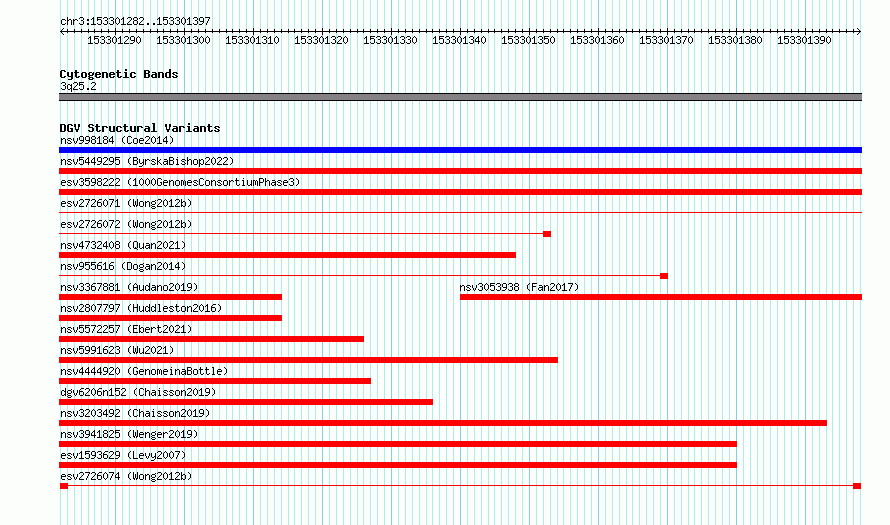890x525 pixels.
Task: Click the right end block of esv2726074
Action: [857, 486]
